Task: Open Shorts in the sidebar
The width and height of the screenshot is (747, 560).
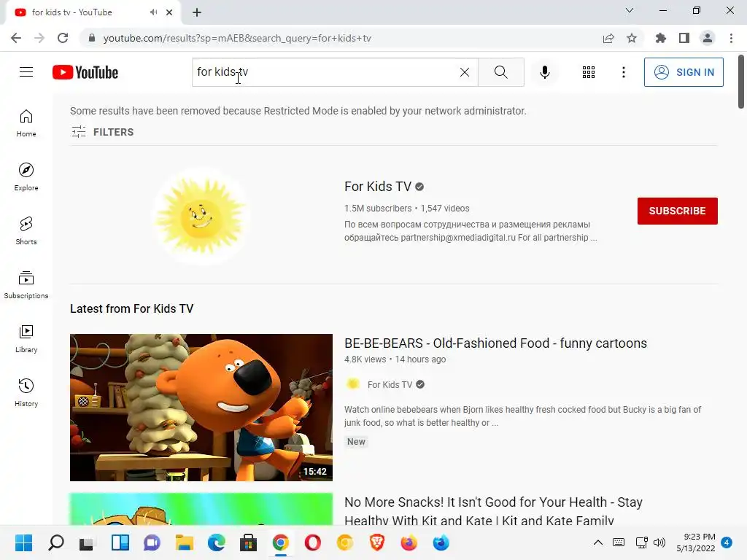Action: point(26,231)
